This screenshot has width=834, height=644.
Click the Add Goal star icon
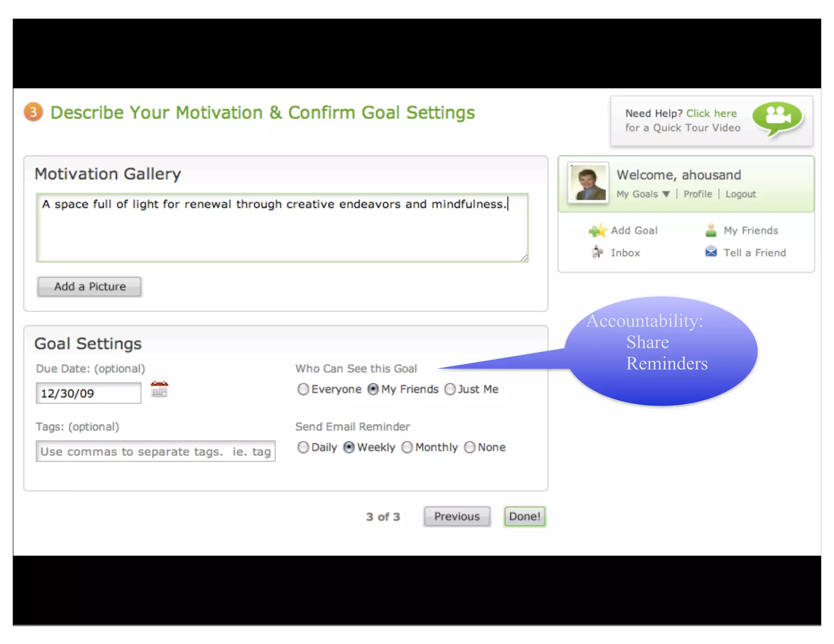point(597,231)
